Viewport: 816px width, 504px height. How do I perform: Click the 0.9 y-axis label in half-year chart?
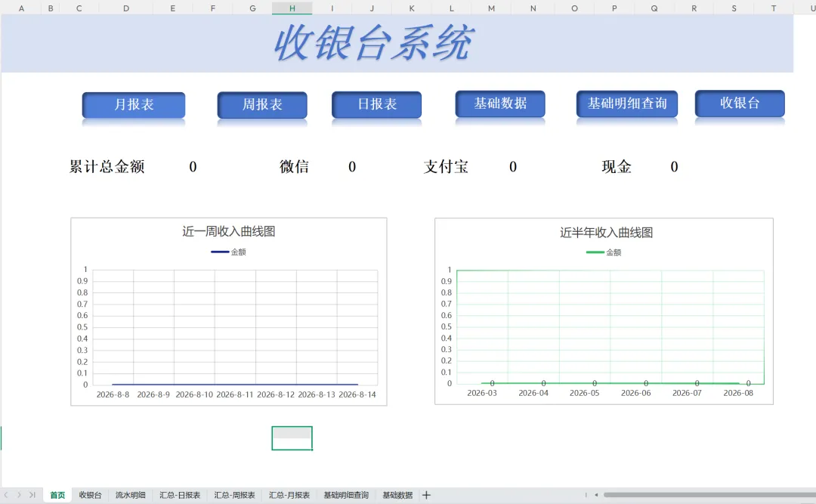coord(446,281)
